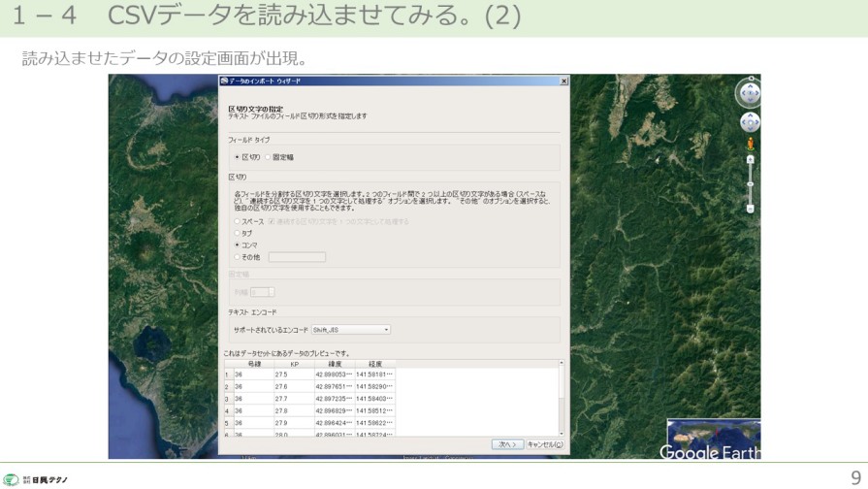This screenshot has width=868, height=489.
Task: Select the その他 delimiter option
Action: pyautogui.click(x=237, y=257)
